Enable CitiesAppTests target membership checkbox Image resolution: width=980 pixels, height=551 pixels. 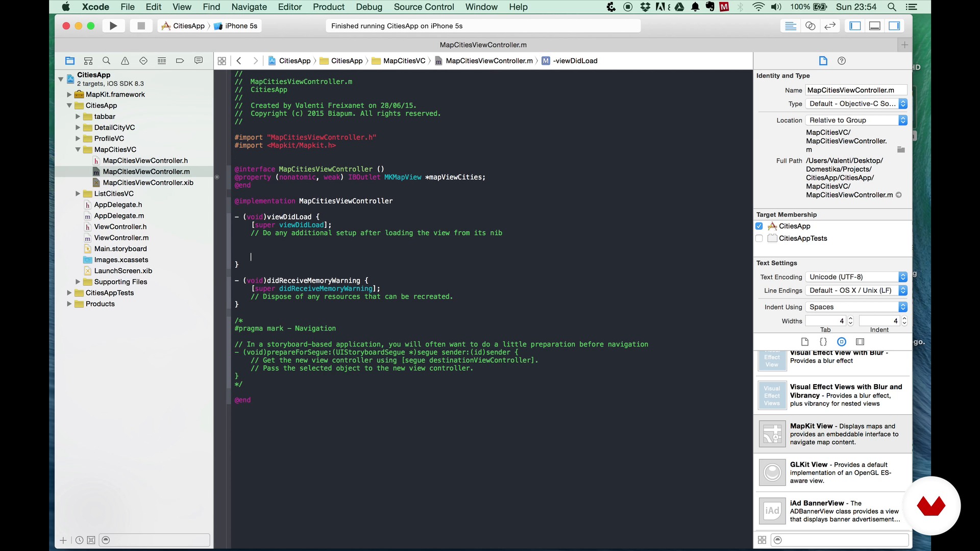(x=759, y=238)
